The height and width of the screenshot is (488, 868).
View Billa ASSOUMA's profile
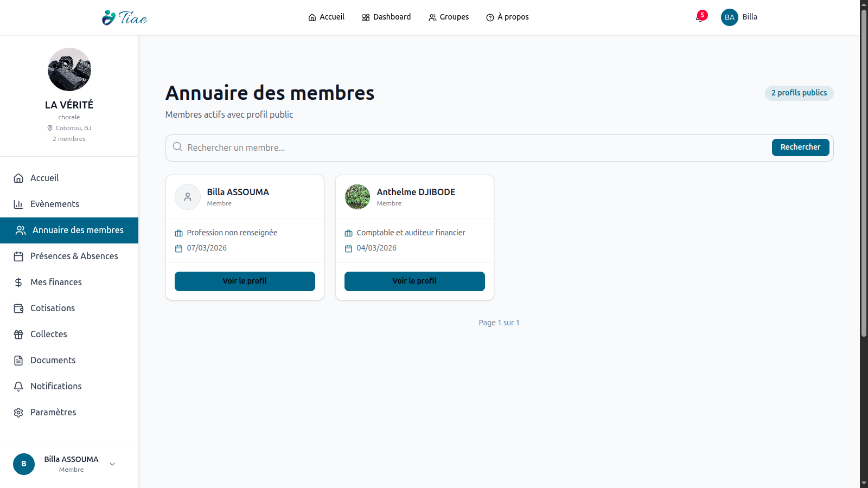245,281
